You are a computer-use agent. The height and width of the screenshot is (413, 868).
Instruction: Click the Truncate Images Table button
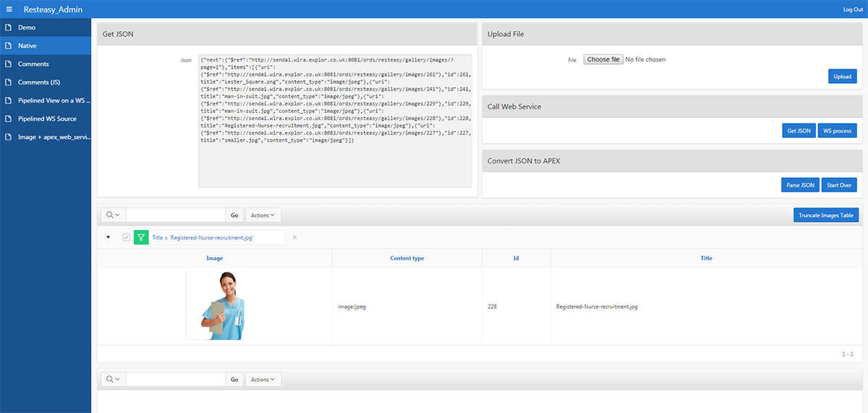point(826,215)
